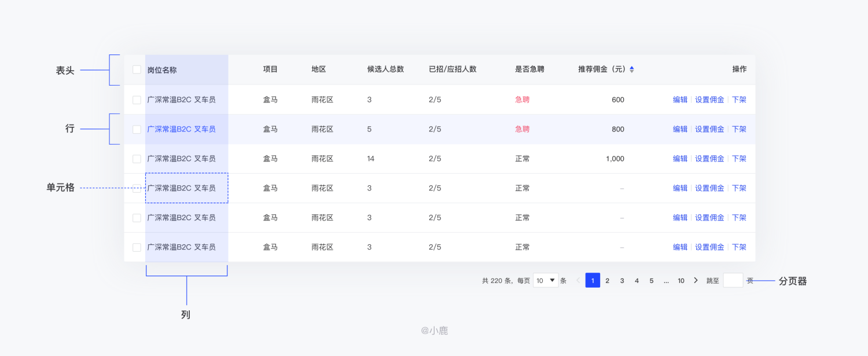Screen dimensions: 868x356
Task: Click the 800 commission value
Action: coord(618,129)
